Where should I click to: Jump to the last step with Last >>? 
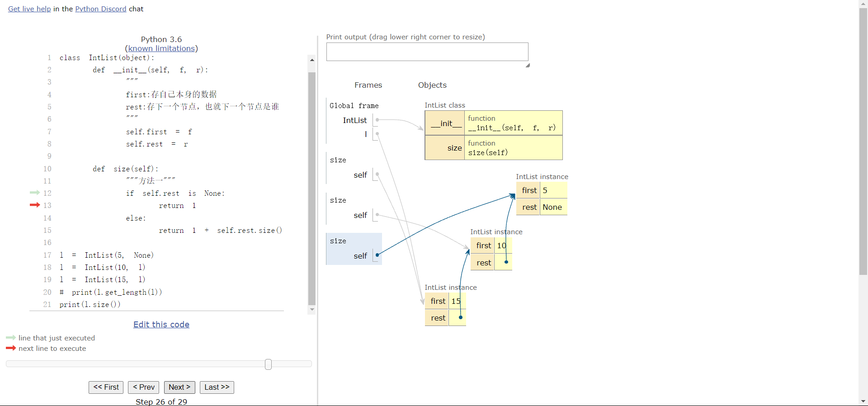217,387
